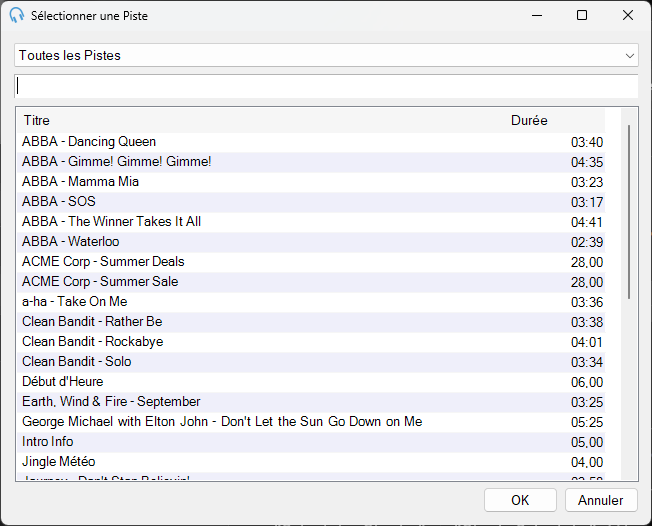Click the track search input field
652x526 pixels.
pyautogui.click(x=326, y=86)
